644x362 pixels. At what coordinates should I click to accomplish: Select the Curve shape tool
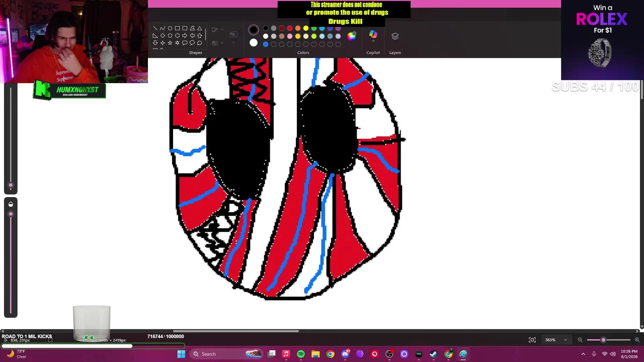tap(163, 29)
